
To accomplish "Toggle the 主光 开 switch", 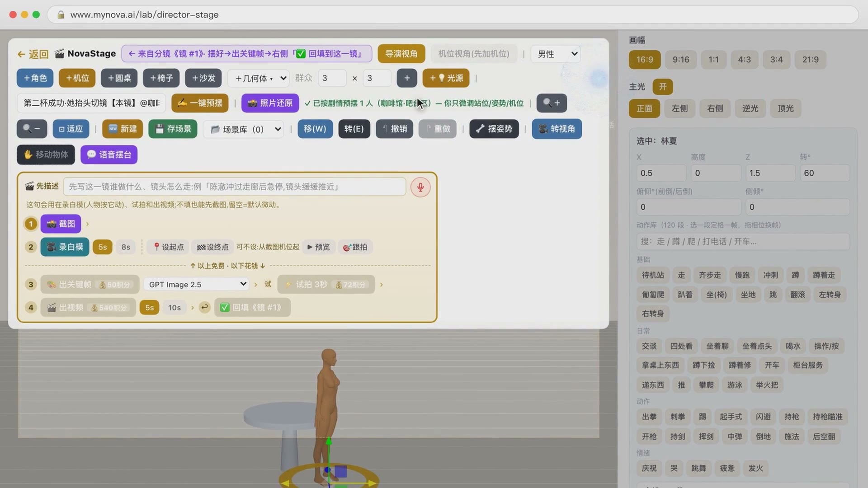I will [x=662, y=87].
